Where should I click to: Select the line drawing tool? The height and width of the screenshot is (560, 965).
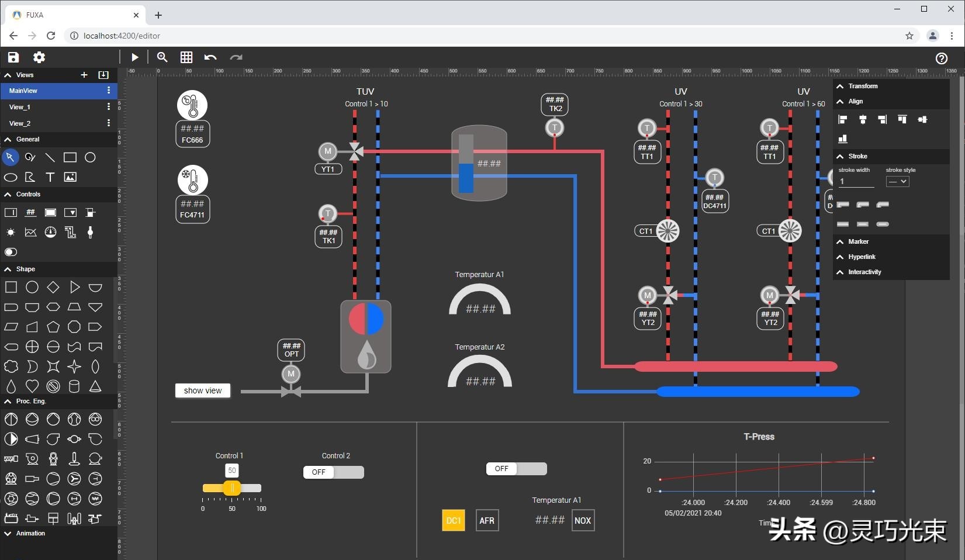[50, 157]
